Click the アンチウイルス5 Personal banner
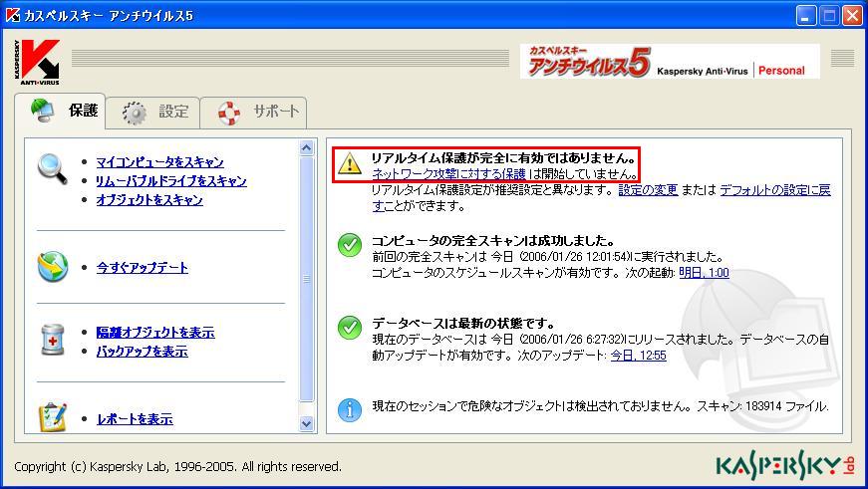 coord(670,62)
